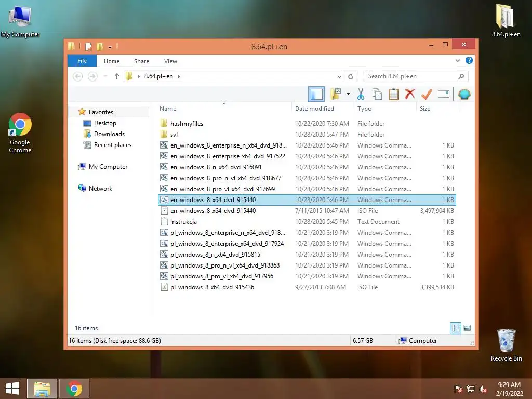
Task: Expand the ribbon with the chevron
Action: [x=457, y=60]
